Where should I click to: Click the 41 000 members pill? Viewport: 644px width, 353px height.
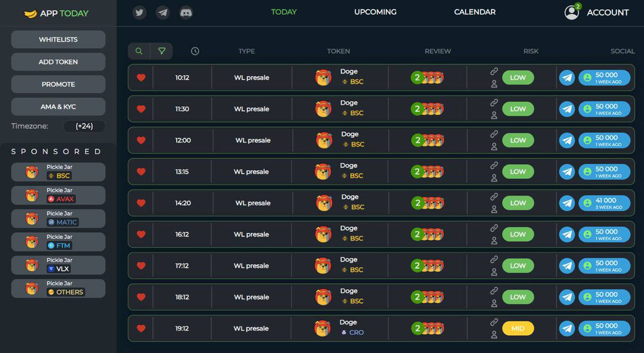point(604,203)
